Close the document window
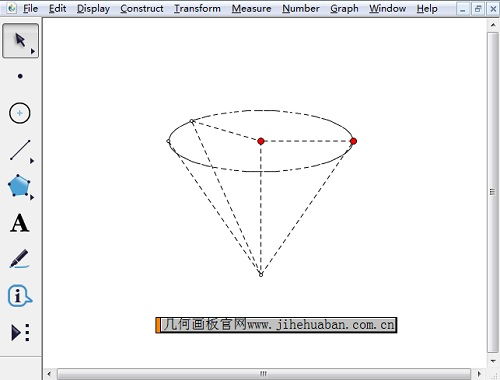Viewport: 500px width, 380px height. (x=493, y=9)
